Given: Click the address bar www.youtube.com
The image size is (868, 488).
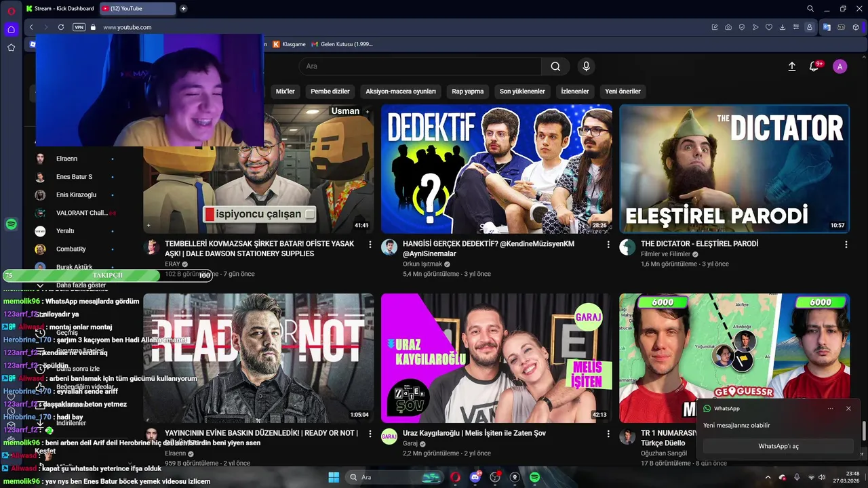Looking at the screenshot, I should point(127,27).
